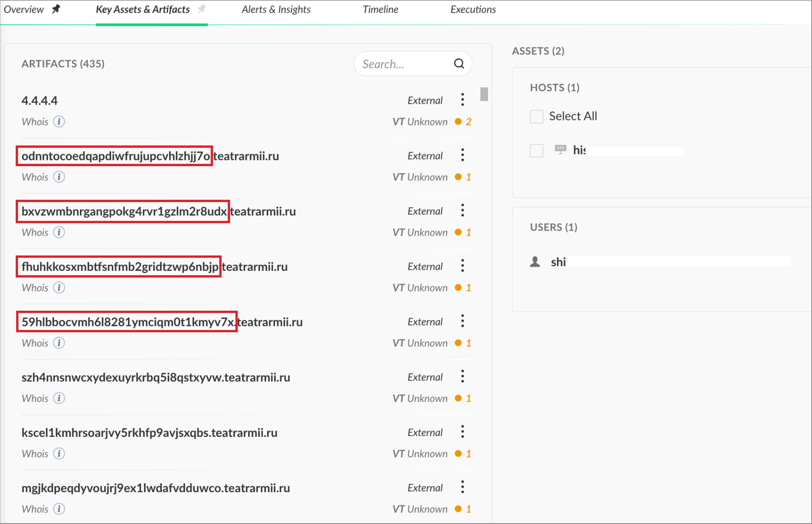812x524 pixels.
Task: Open the Whois info icon for the 59hlbbocvmh6l8281 domain
Action: tap(59, 343)
